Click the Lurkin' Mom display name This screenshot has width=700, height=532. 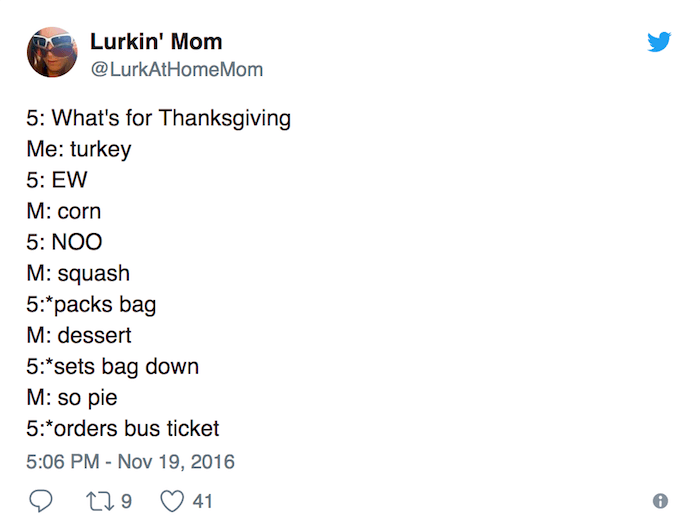pyautogui.click(x=156, y=42)
